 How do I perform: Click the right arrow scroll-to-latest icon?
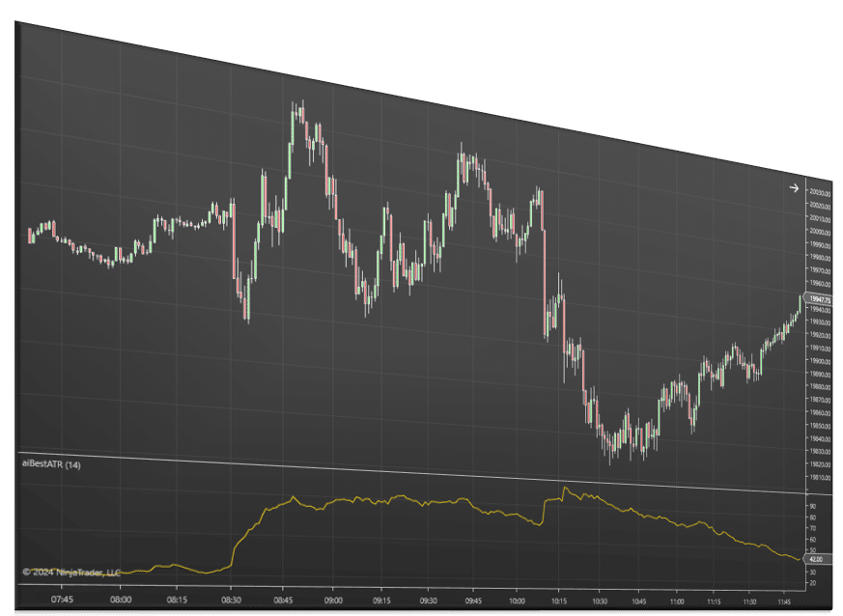point(794,188)
